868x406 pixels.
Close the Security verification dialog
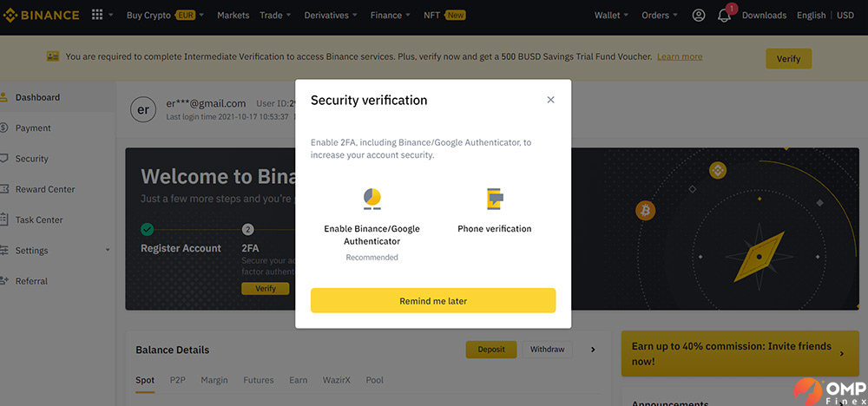(x=550, y=100)
